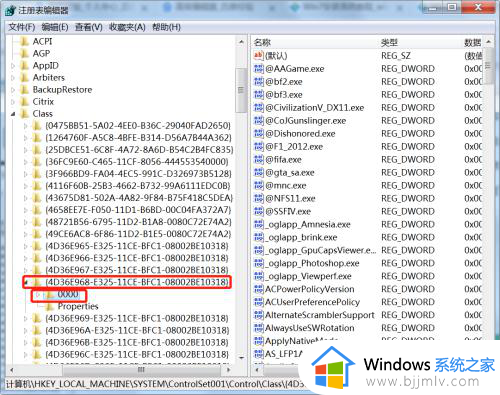Select the {4D36E968-E325-11CE-BFC1-08002BE10318} key
Screen dimensions: 500x395
[x=137, y=282]
